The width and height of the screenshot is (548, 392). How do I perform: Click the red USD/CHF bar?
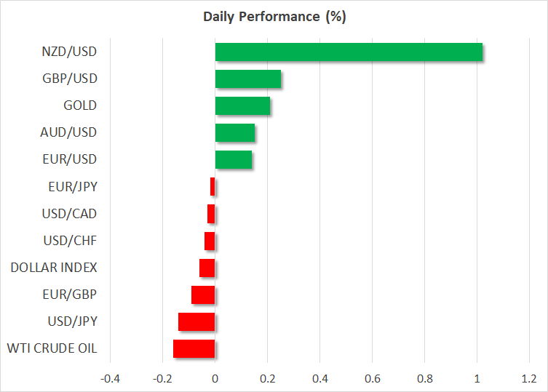[x=210, y=241]
